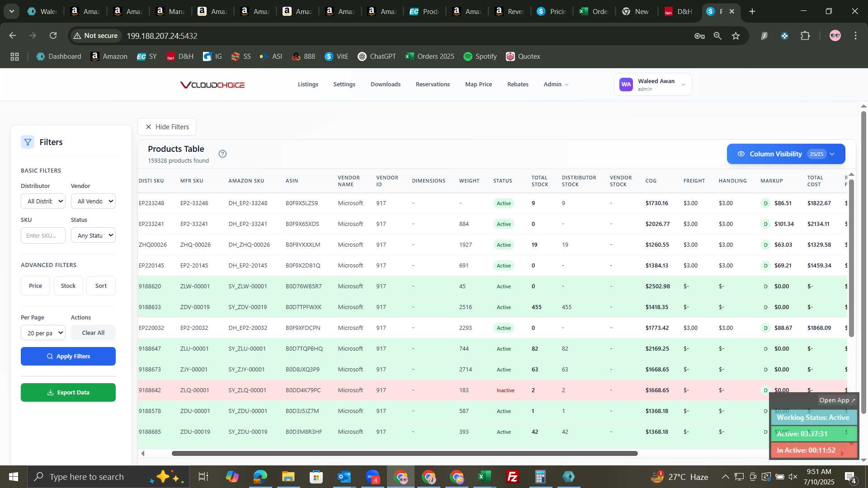Open the Chrome apps grid icon
This screenshot has height=488, width=868.
[x=14, y=56]
